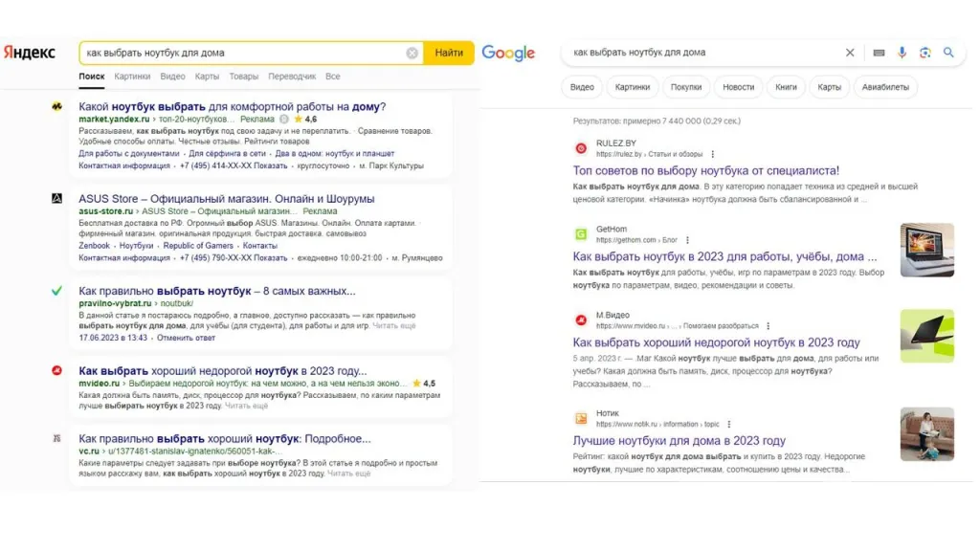Open Yandex mvideo.ru result title

coord(222,371)
